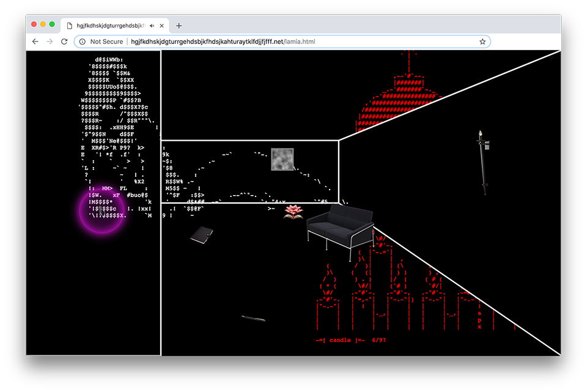Click the browser back arrow
587x392 pixels.
[35, 42]
